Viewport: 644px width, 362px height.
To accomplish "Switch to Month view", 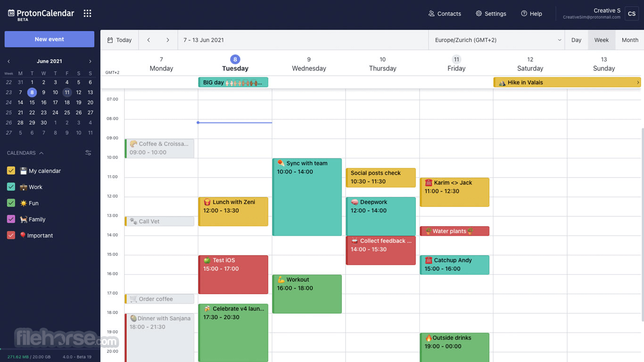I will click(630, 40).
